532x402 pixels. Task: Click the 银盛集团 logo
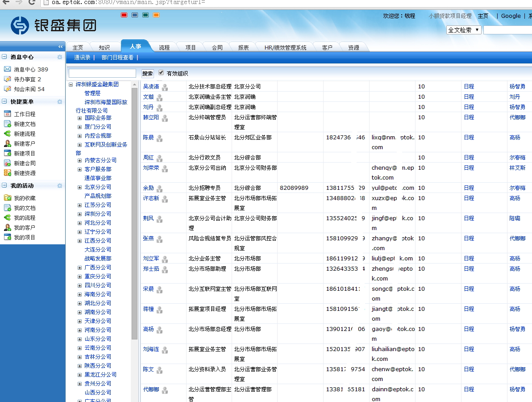[x=54, y=25]
